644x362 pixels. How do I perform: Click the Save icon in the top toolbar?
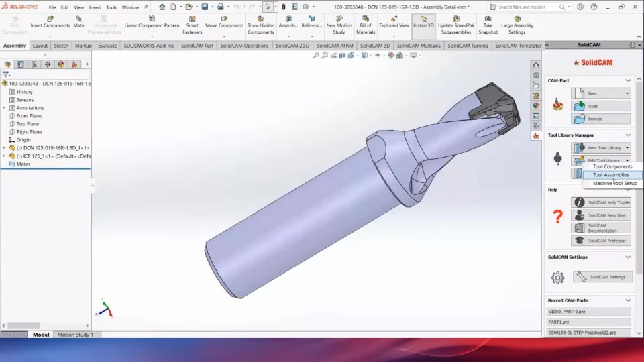point(205,7)
